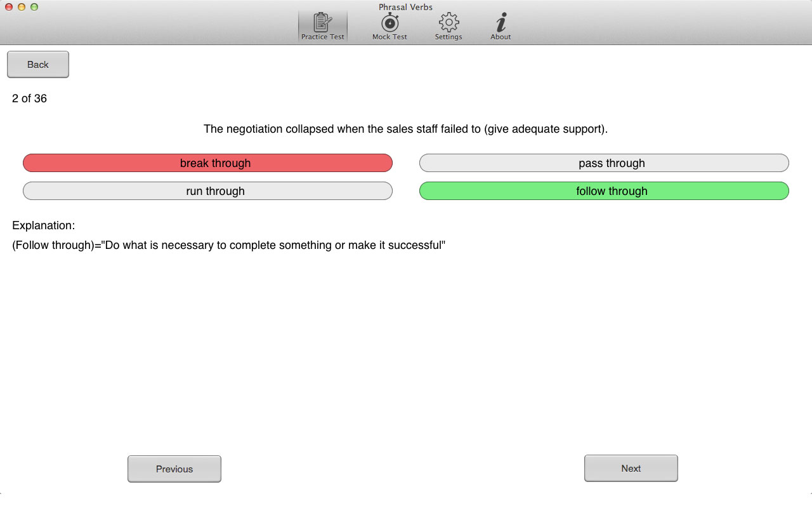The image size is (812, 508).
Task: Minimize the window with yellow button
Action: click(22, 7)
